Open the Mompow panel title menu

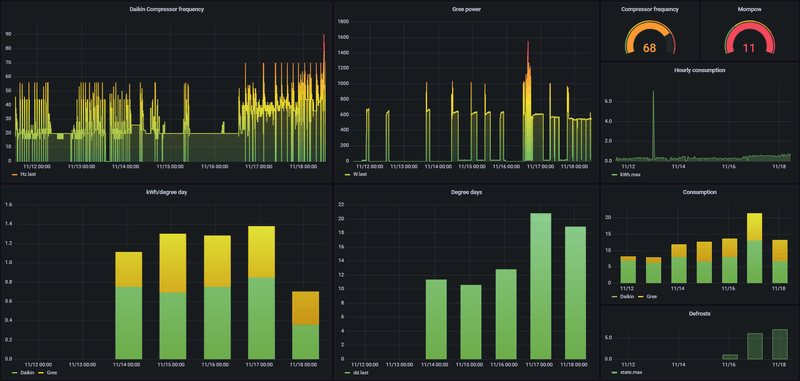click(x=748, y=9)
